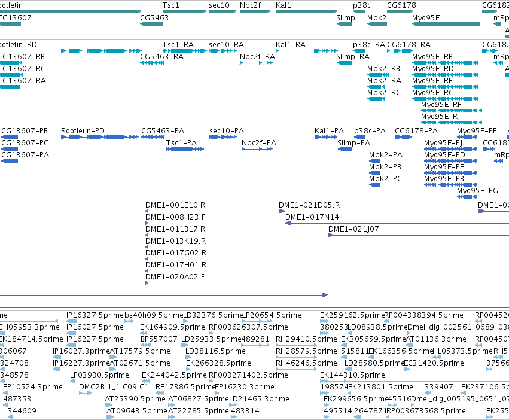Open the Myo95E-RB transcript
Image resolution: width=509 pixels, height=420 pixels.
(445, 63)
